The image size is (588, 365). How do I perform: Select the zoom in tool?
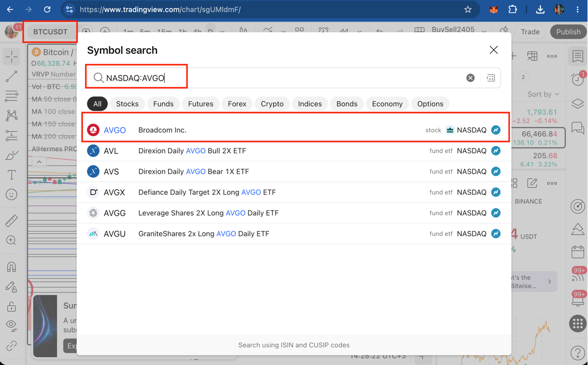tap(11, 240)
